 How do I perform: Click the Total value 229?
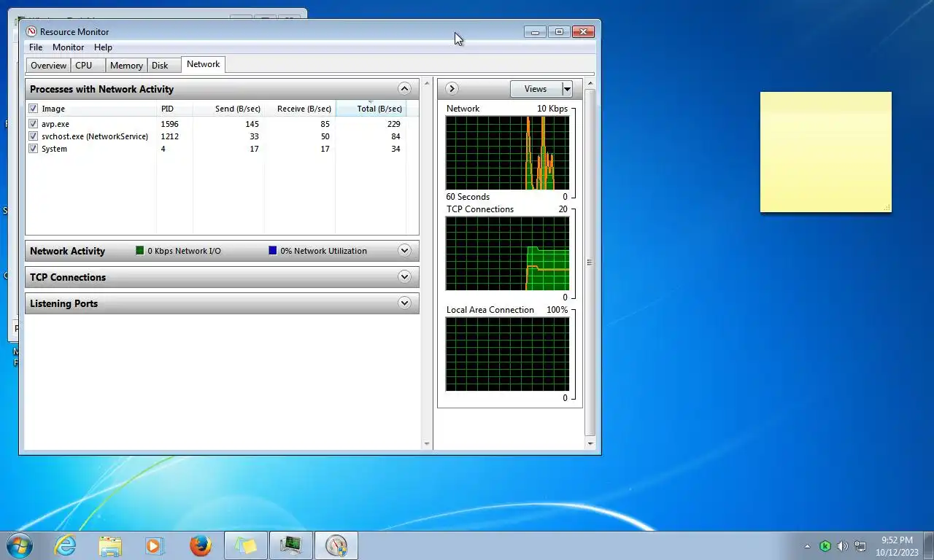[x=393, y=124]
